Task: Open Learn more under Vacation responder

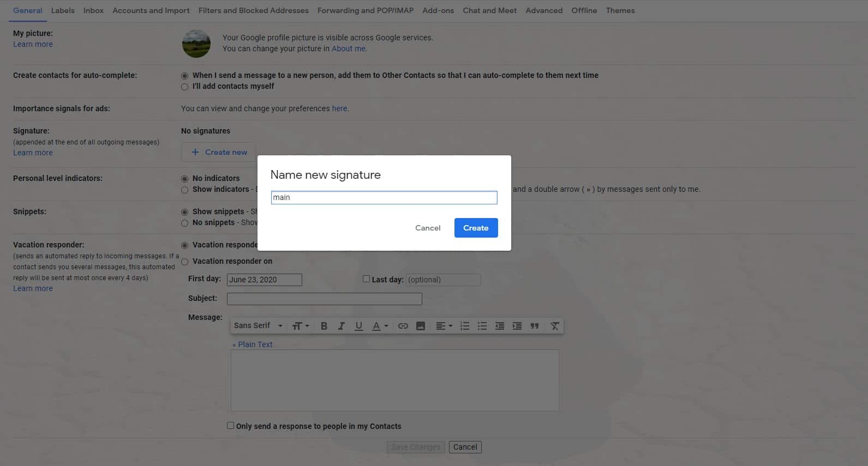Action: pos(33,288)
